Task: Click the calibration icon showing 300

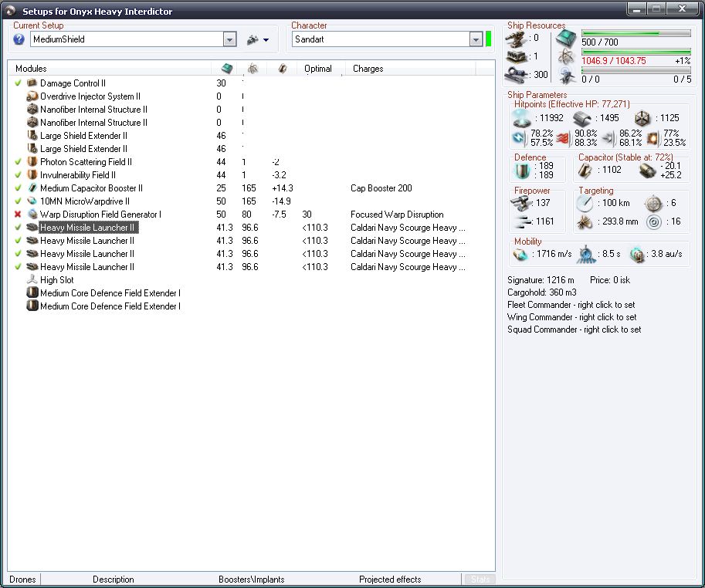Action: pos(515,75)
